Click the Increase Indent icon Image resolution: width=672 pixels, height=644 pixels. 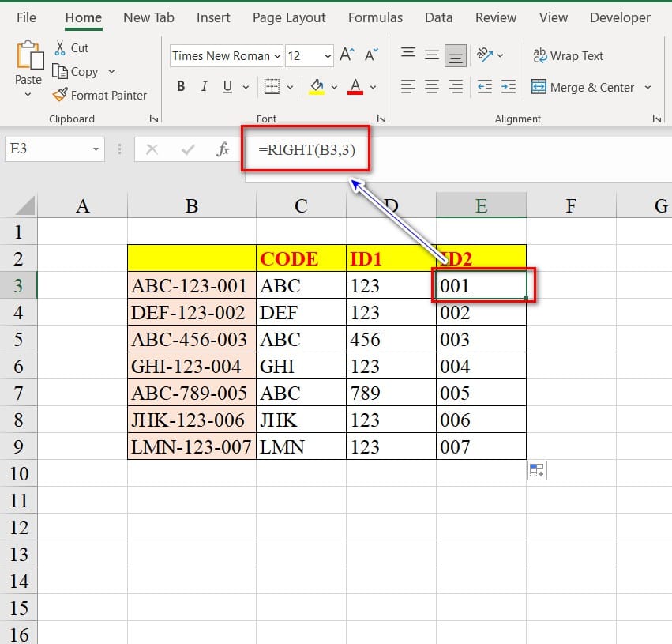(509, 87)
